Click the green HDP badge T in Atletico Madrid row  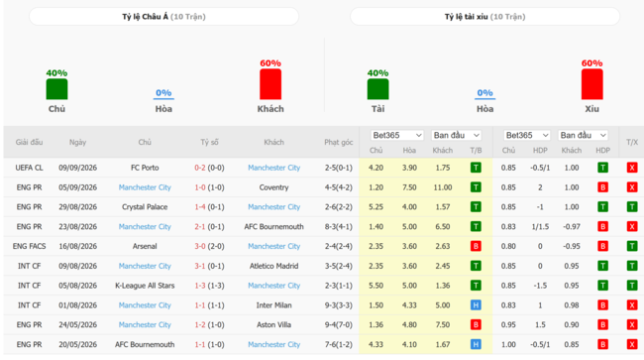(602, 266)
